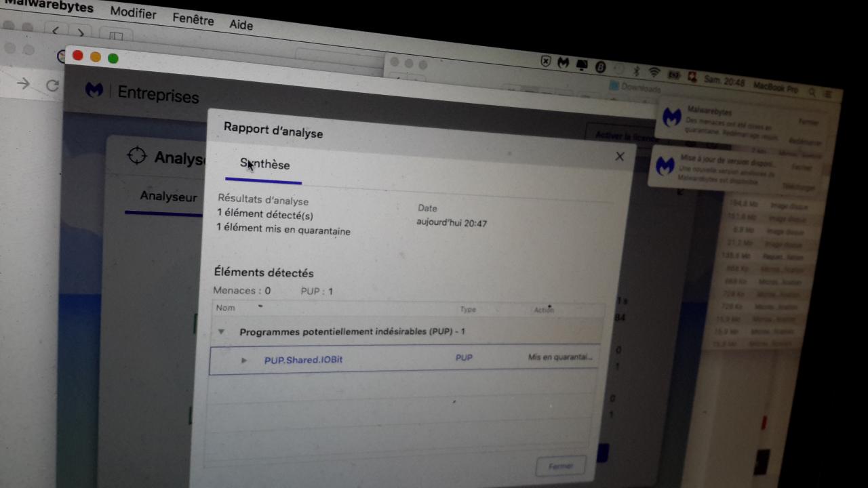Open the Modifier menu
The width and height of the screenshot is (868, 488).
pos(133,12)
